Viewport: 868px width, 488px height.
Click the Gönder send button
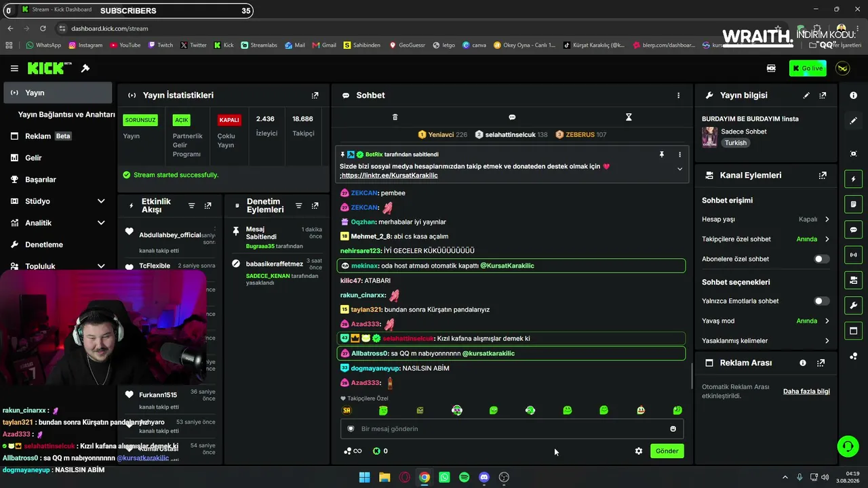[667, 451]
